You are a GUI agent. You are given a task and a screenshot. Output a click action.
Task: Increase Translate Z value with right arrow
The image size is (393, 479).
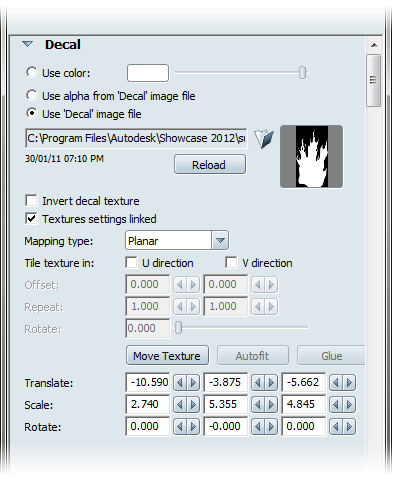tap(349, 382)
